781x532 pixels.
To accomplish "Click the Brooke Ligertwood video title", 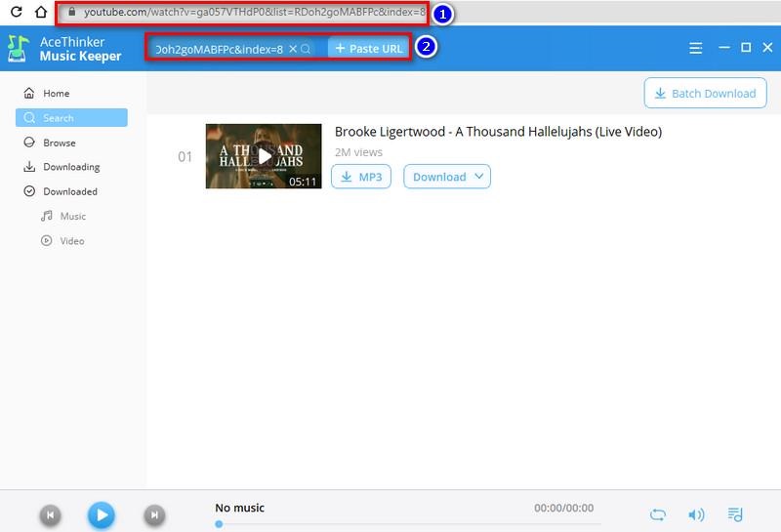I will tap(498, 132).
